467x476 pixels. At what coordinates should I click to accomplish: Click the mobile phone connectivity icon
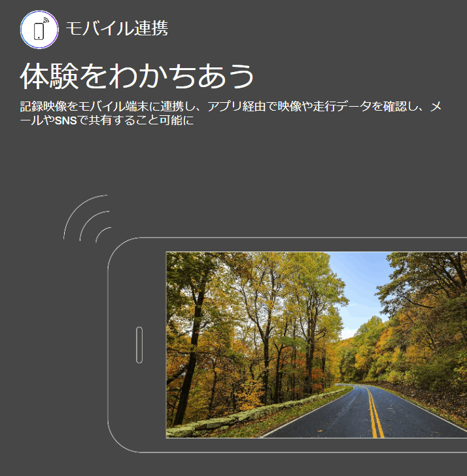(39, 29)
